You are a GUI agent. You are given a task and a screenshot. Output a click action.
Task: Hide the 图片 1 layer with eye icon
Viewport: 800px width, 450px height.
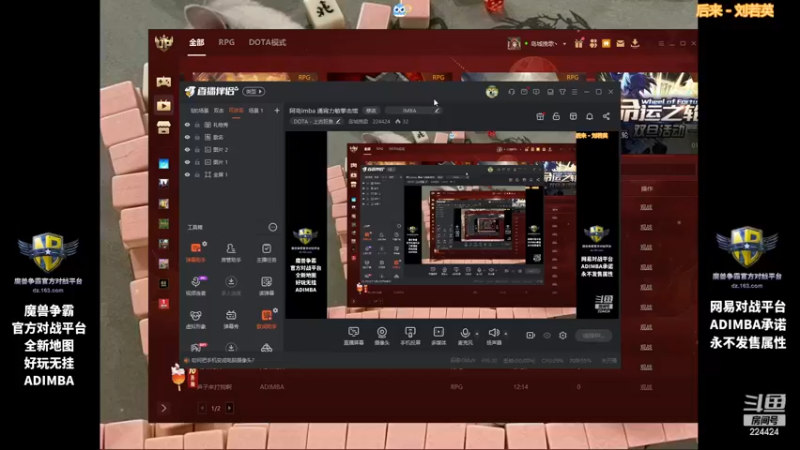click(187, 162)
